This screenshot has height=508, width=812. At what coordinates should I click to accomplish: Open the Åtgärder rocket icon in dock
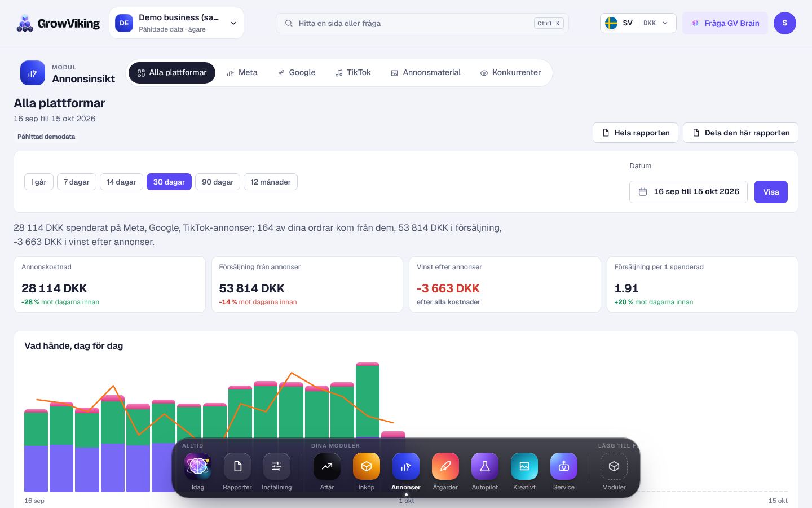pos(445,466)
